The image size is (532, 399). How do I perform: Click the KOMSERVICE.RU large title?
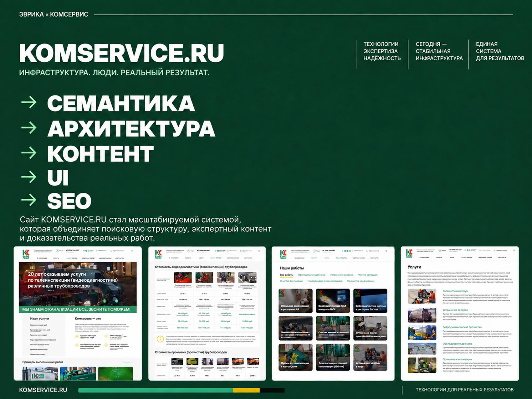122,53
